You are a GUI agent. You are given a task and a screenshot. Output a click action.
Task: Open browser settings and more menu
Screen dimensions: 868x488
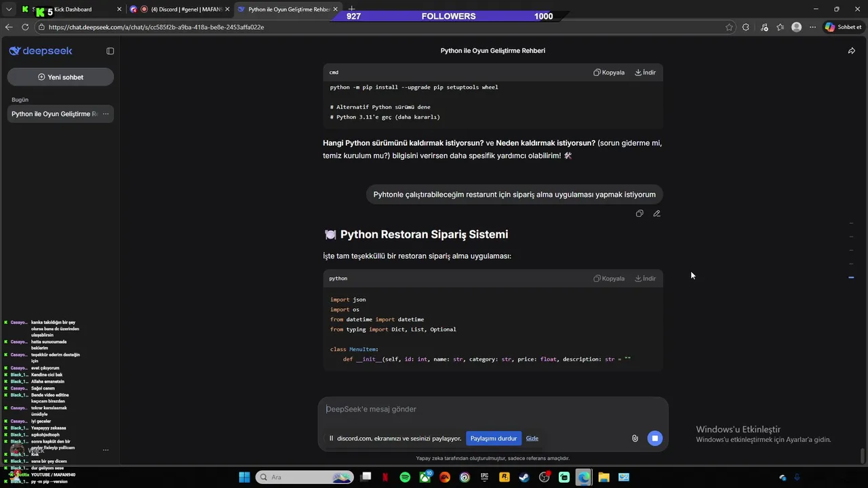coord(812,27)
